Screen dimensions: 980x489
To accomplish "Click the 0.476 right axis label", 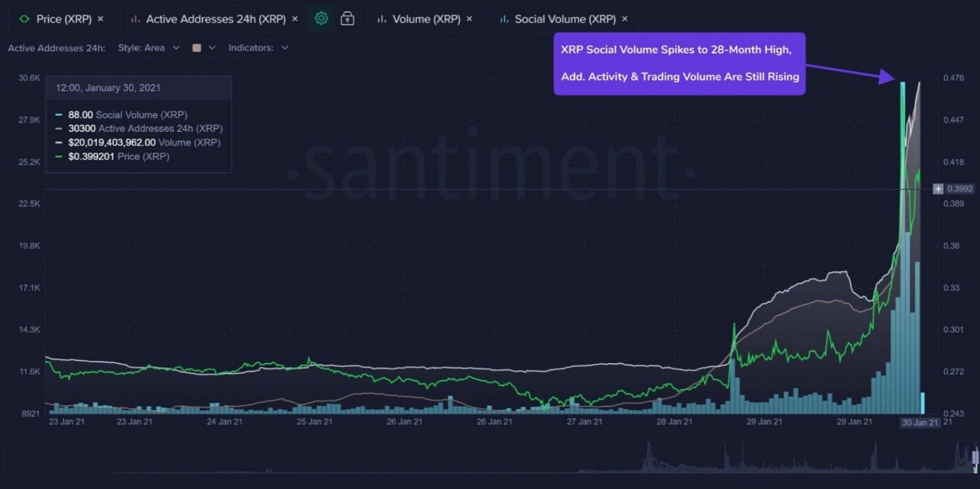I will [x=956, y=78].
